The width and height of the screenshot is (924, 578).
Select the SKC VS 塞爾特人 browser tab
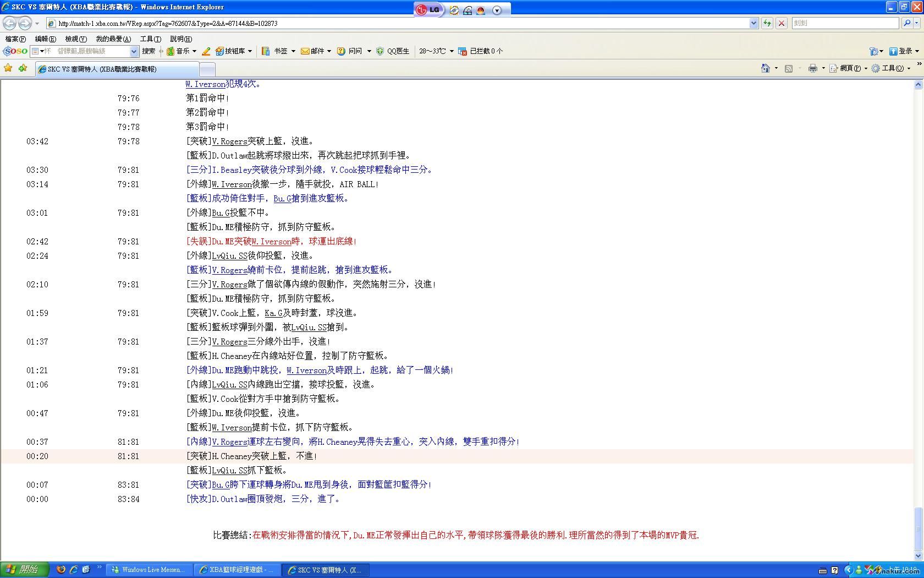[117, 69]
